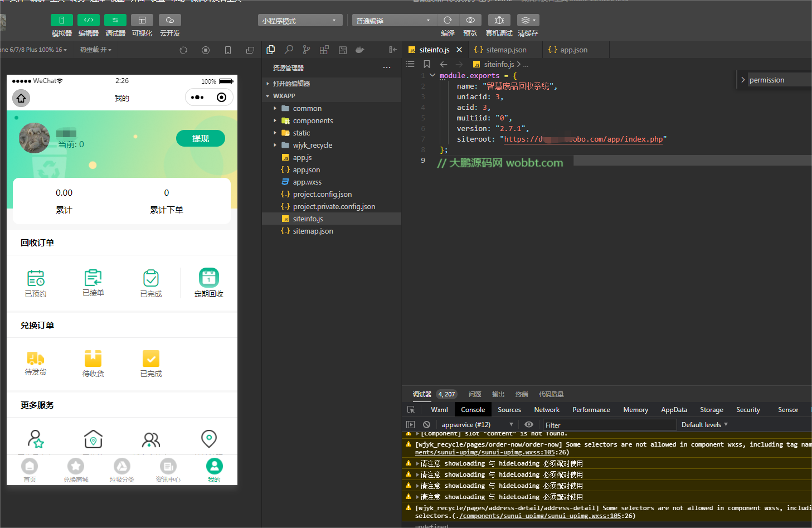The width and height of the screenshot is (812, 528).
Task: Click the simulator home button icon
Action: point(21,98)
